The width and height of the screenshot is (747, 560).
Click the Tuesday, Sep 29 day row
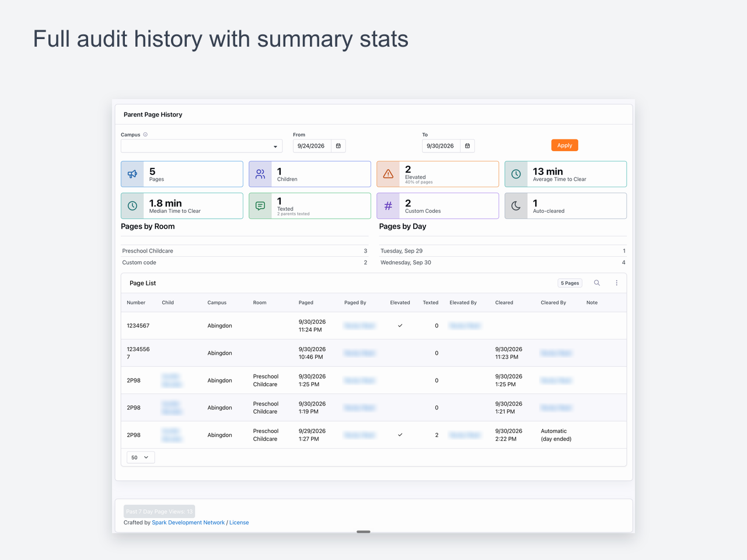502,251
